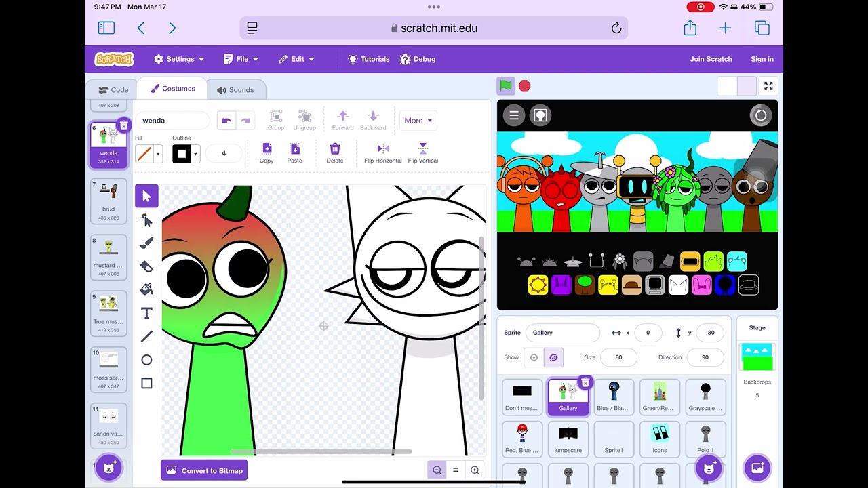The height and width of the screenshot is (488, 868).
Task: Delete the wenda costume using trash badge
Action: point(123,125)
